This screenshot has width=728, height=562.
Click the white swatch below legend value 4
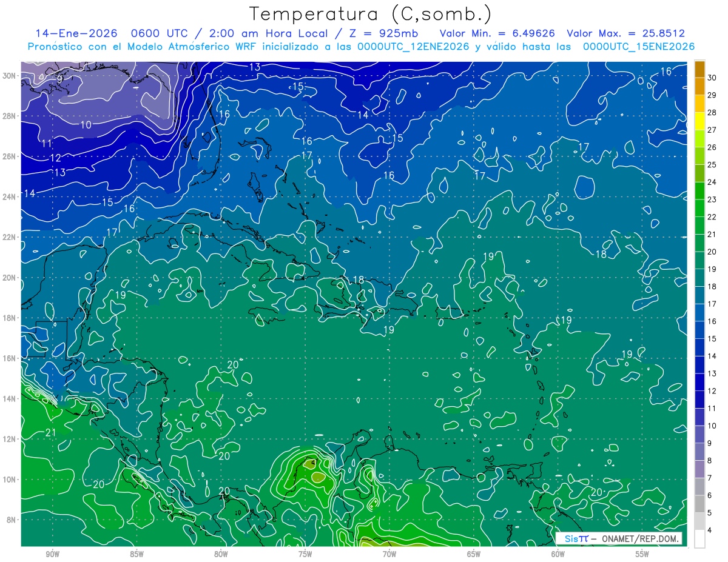(x=699, y=539)
